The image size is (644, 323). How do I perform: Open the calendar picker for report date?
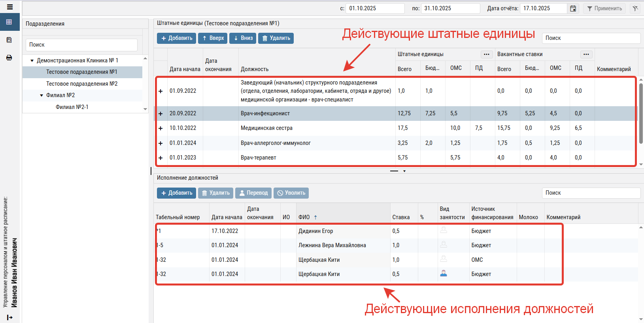click(x=573, y=8)
